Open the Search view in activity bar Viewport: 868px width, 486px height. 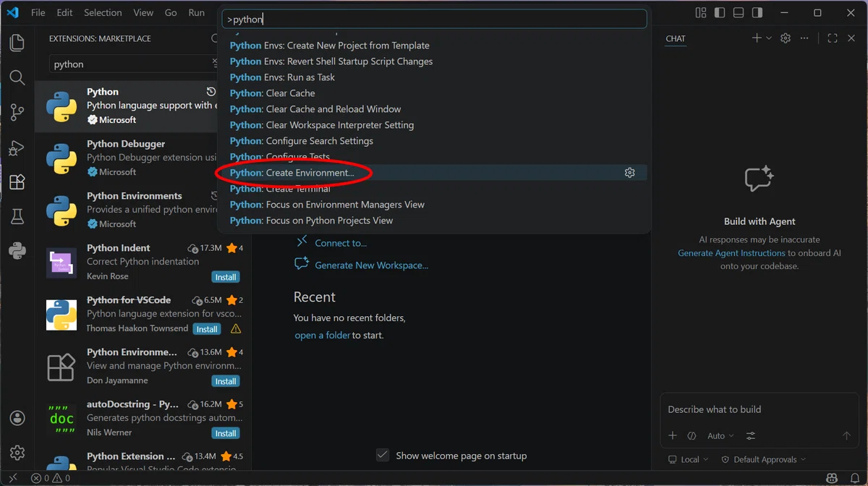(17, 77)
